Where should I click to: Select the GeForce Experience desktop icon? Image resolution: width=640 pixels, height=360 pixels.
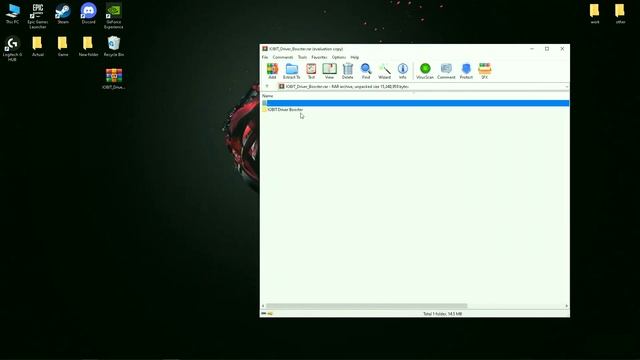click(113, 16)
